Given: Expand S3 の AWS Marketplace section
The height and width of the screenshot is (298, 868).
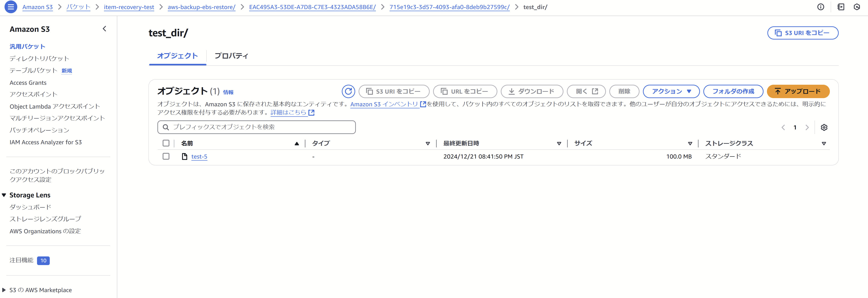Looking at the screenshot, I should coord(4,290).
